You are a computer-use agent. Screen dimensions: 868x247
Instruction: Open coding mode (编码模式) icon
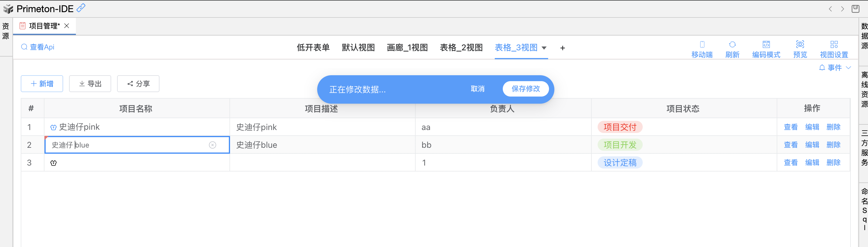(766, 44)
